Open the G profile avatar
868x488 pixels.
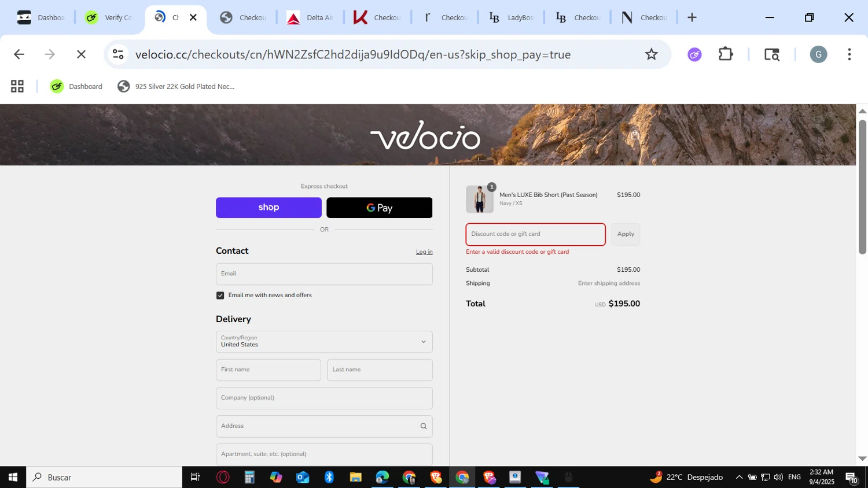click(x=818, y=54)
